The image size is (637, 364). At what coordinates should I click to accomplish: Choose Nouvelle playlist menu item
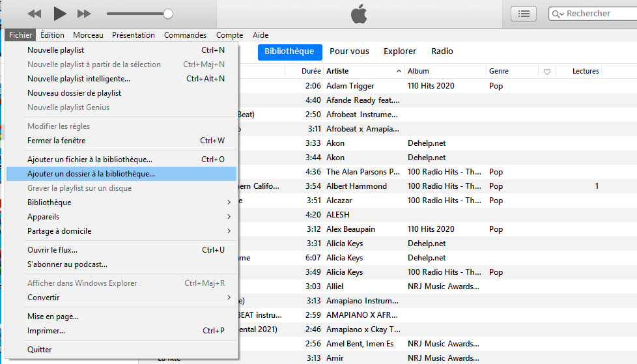click(x=121, y=50)
